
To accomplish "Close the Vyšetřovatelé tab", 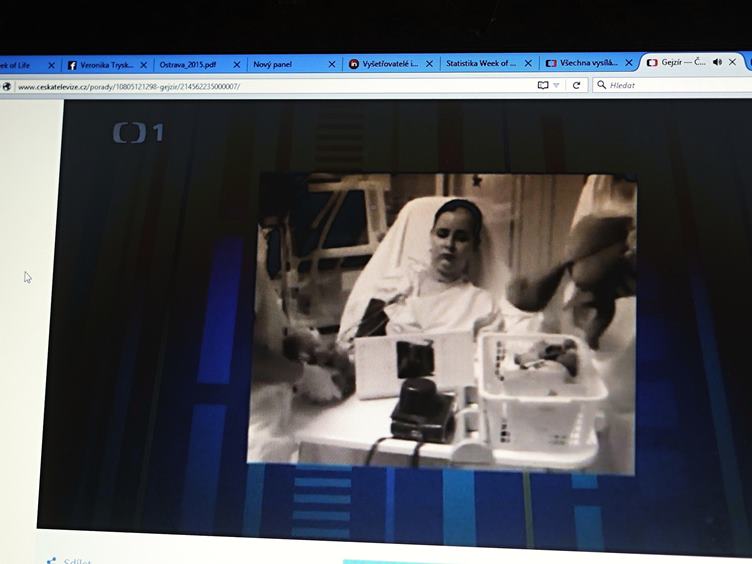I will coord(429,63).
